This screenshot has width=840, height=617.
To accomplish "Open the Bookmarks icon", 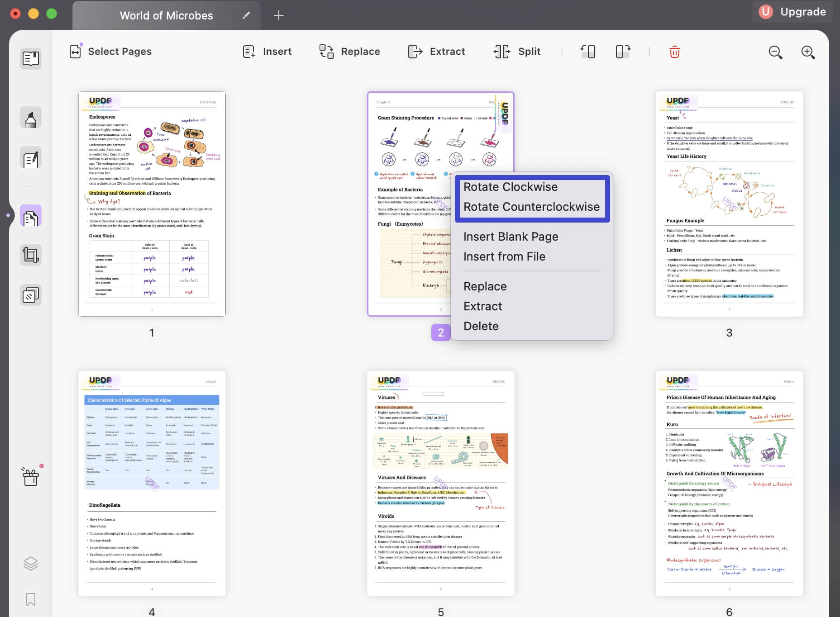I will (31, 599).
